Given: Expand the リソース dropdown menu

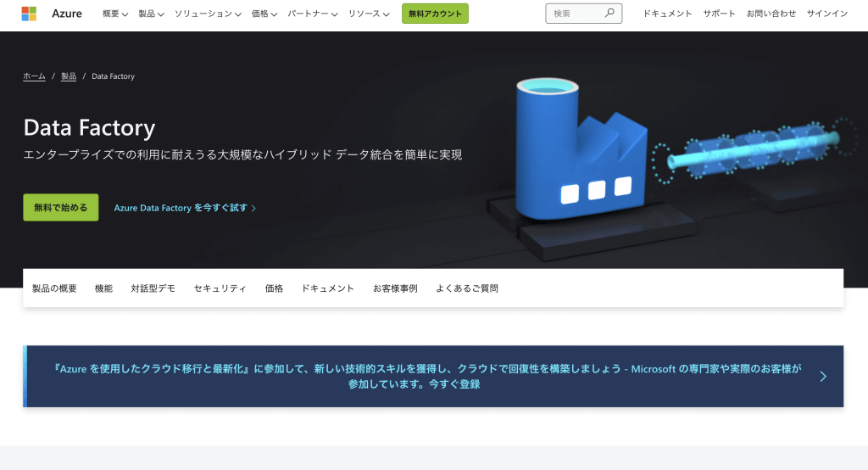Looking at the screenshot, I should pos(369,14).
